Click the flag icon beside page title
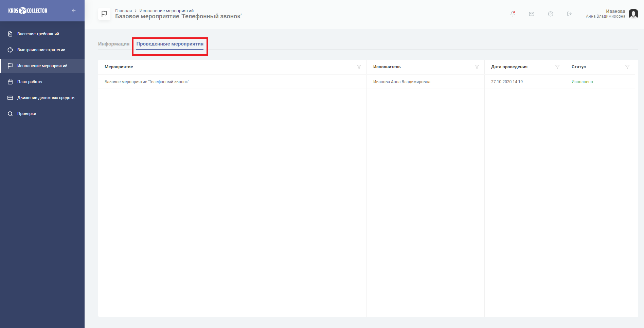Screen dimensions: 644x328 (104, 14)
